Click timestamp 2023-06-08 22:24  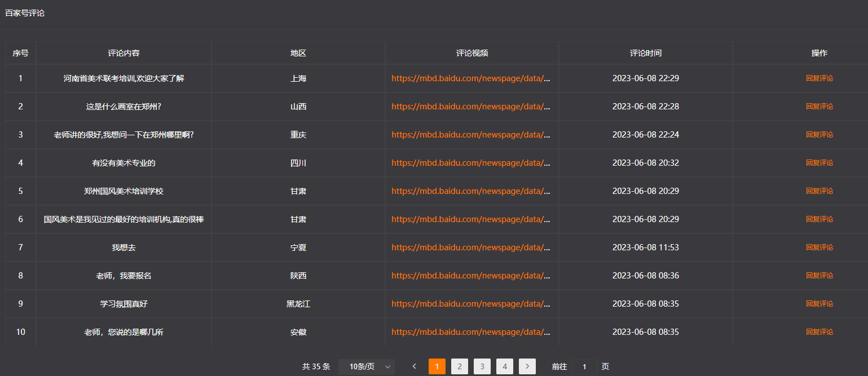point(646,135)
